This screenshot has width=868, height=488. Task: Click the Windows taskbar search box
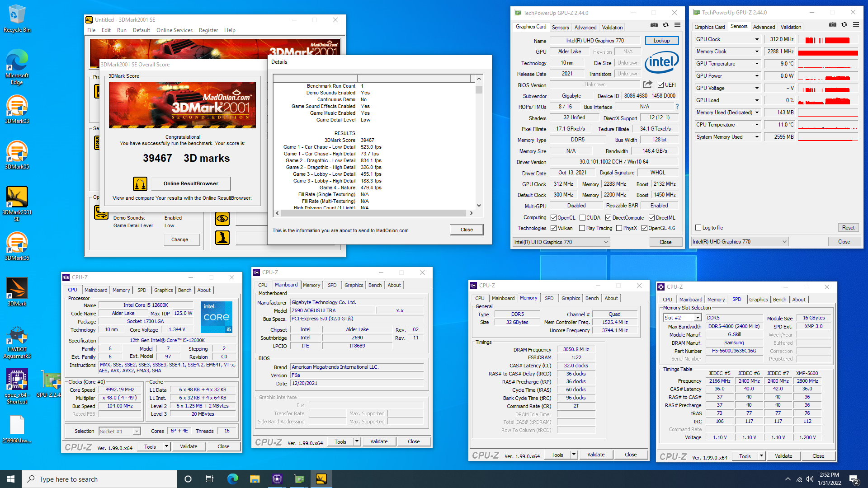(99, 479)
